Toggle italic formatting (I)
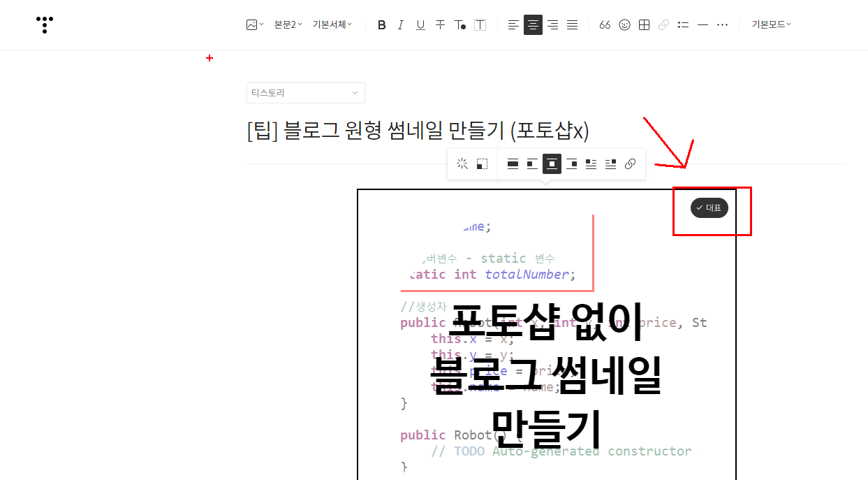 point(401,25)
